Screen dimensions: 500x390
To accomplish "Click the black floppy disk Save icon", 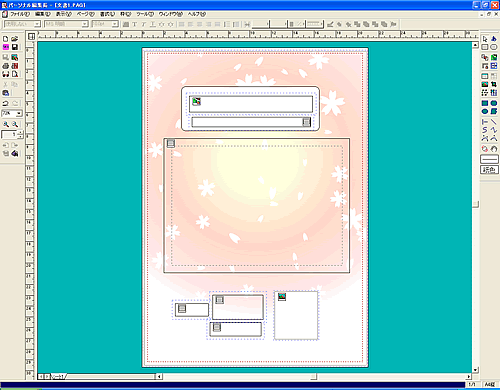I will point(15,47).
